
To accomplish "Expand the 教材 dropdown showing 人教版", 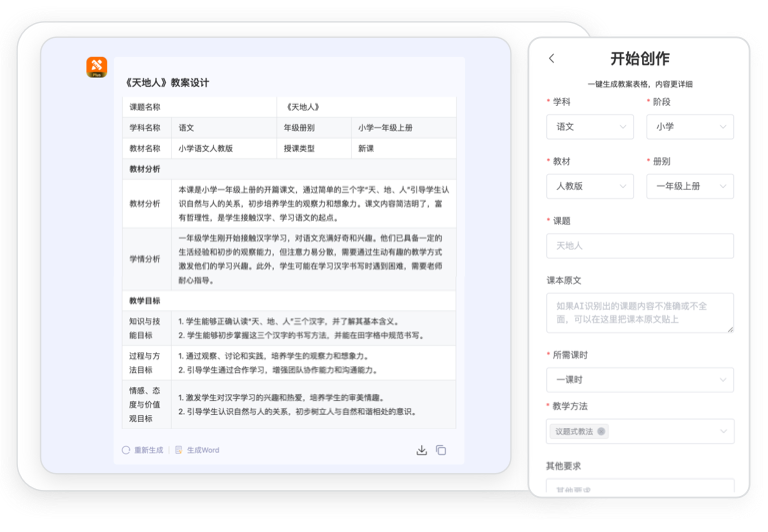I will click(x=589, y=186).
